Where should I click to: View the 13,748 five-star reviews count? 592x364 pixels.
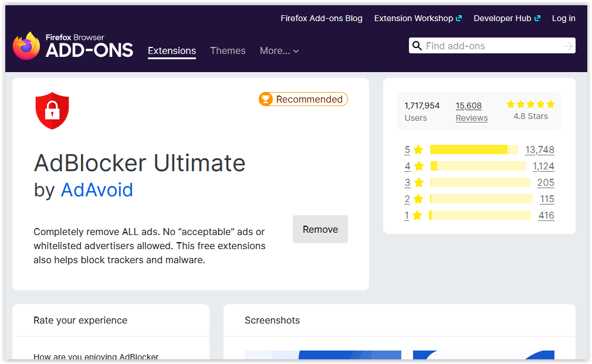(x=540, y=149)
